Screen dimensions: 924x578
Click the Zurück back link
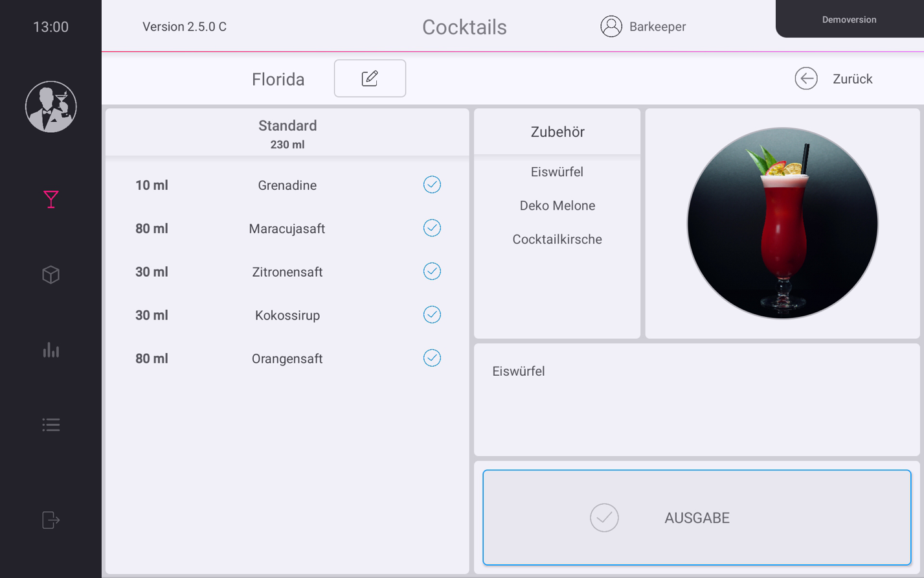tap(852, 79)
